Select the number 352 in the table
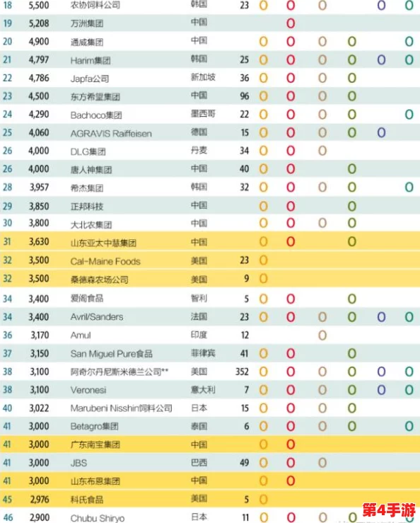 point(242,372)
